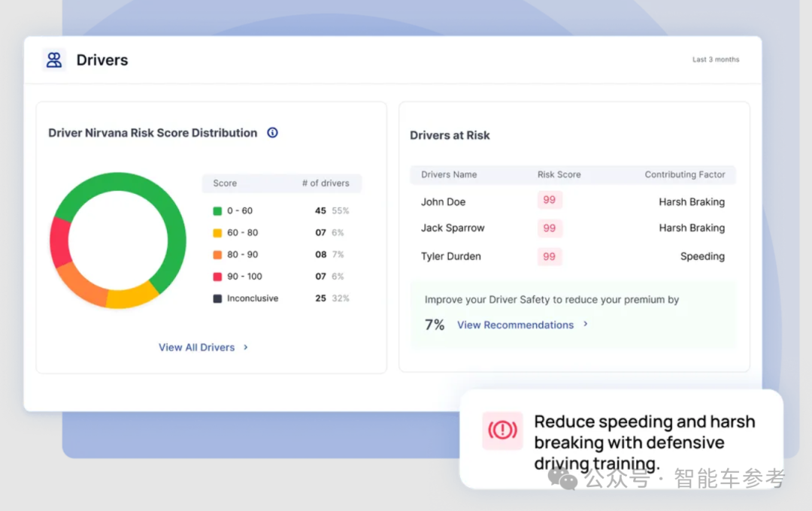
Task: Select the yellow 60 - 80 legend swatch
Action: point(217,233)
